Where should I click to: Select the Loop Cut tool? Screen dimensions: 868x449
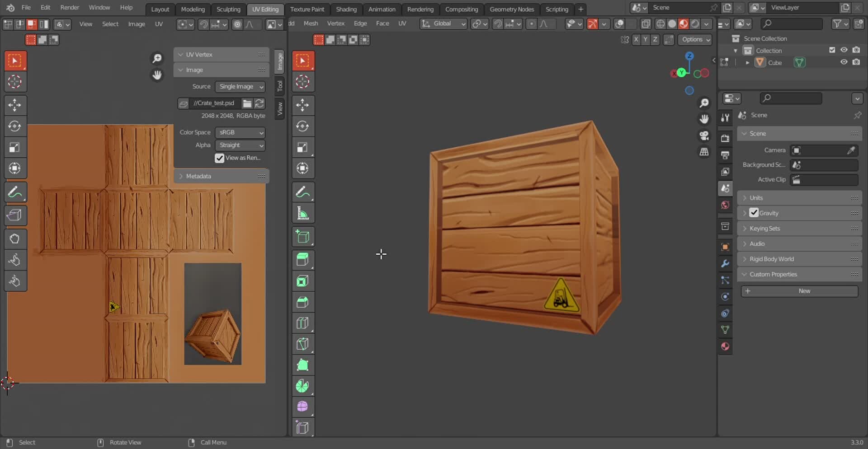click(x=303, y=322)
